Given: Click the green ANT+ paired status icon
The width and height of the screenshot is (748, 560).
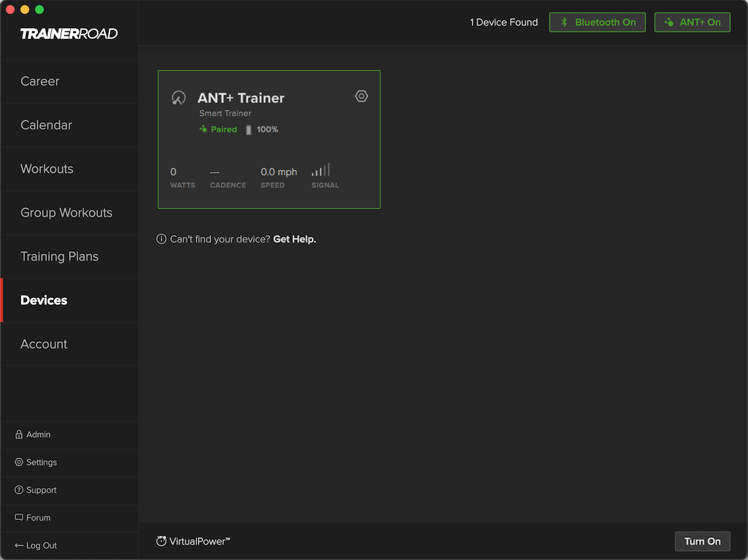Looking at the screenshot, I should tap(203, 129).
